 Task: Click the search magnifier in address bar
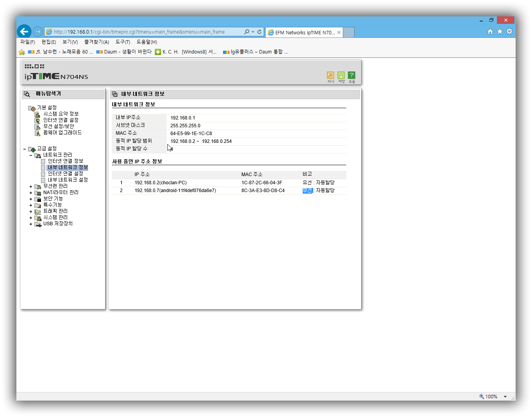246,32
